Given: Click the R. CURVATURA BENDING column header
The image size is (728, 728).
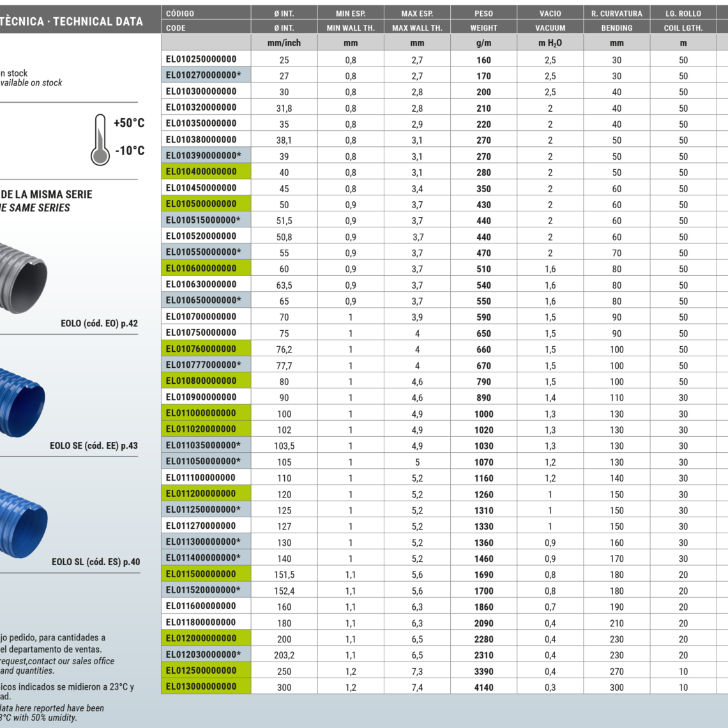Looking at the screenshot, I should 616,20.
